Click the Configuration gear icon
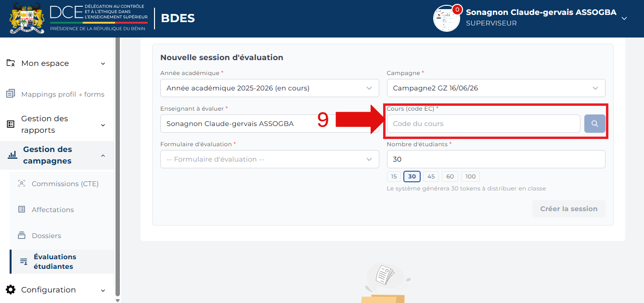The width and height of the screenshot is (644, 303). 11,290
